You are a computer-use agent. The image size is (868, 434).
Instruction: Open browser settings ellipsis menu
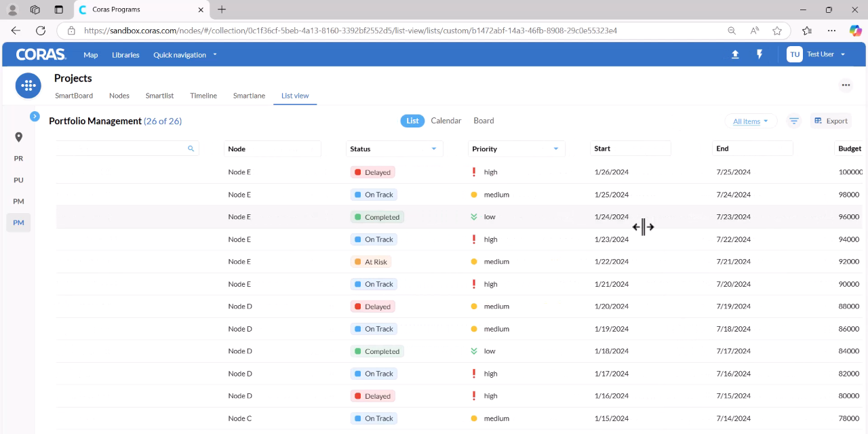(x=831, y=31)
